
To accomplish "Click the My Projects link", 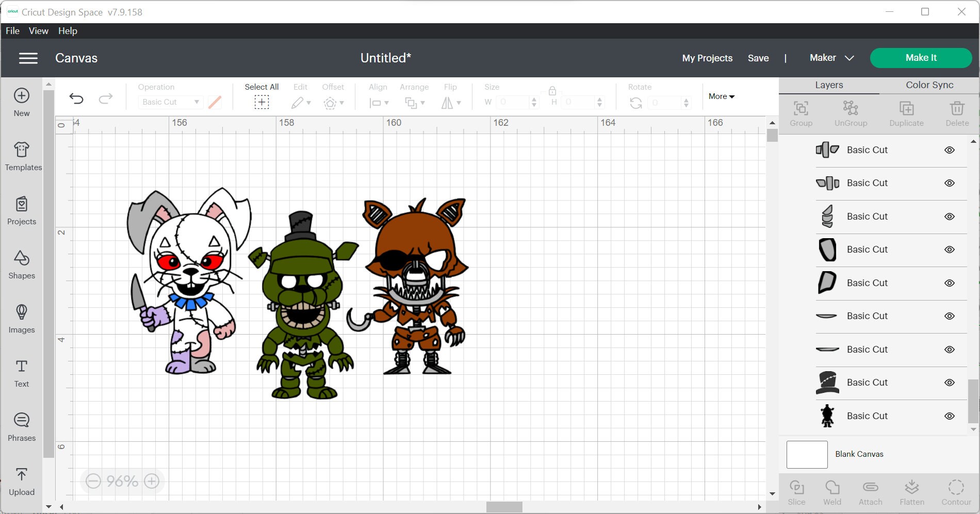I will point(707,58).
